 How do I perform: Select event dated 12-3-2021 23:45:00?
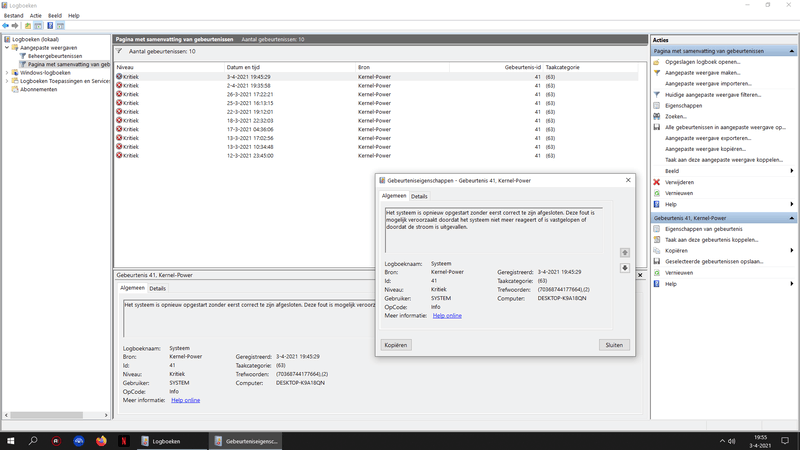376,156
